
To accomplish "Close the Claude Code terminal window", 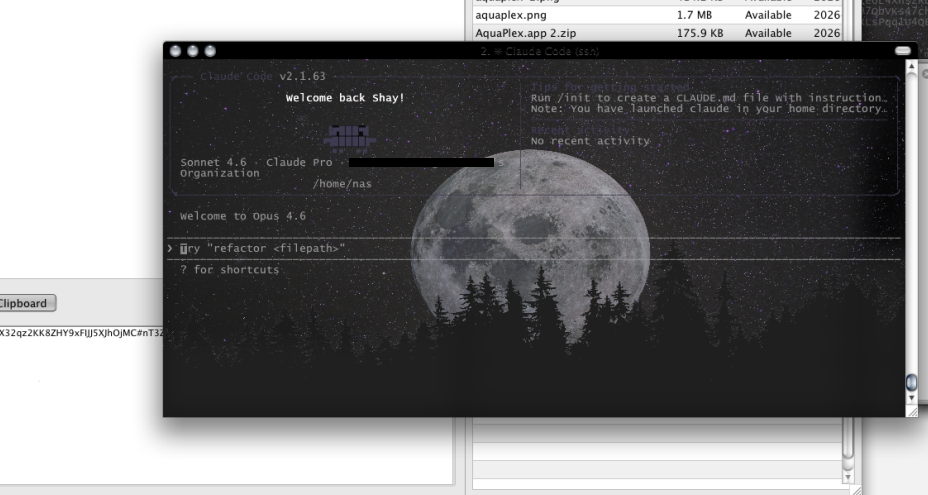I will [175, 51].
